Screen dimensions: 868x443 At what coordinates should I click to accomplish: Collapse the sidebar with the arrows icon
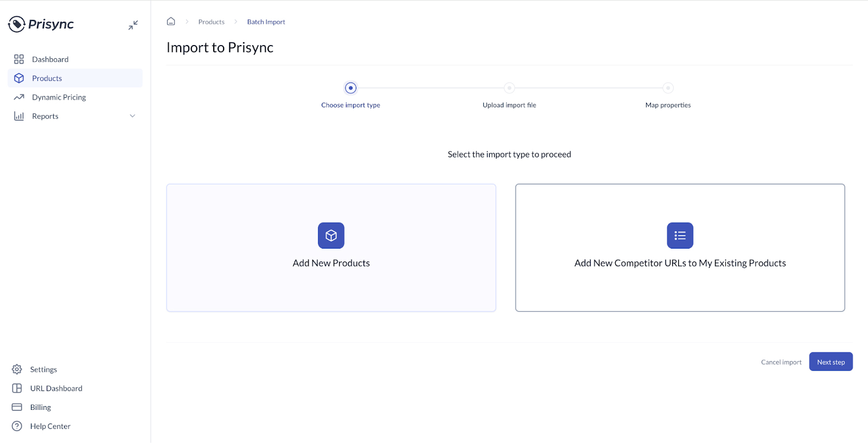tap(133, 25)
